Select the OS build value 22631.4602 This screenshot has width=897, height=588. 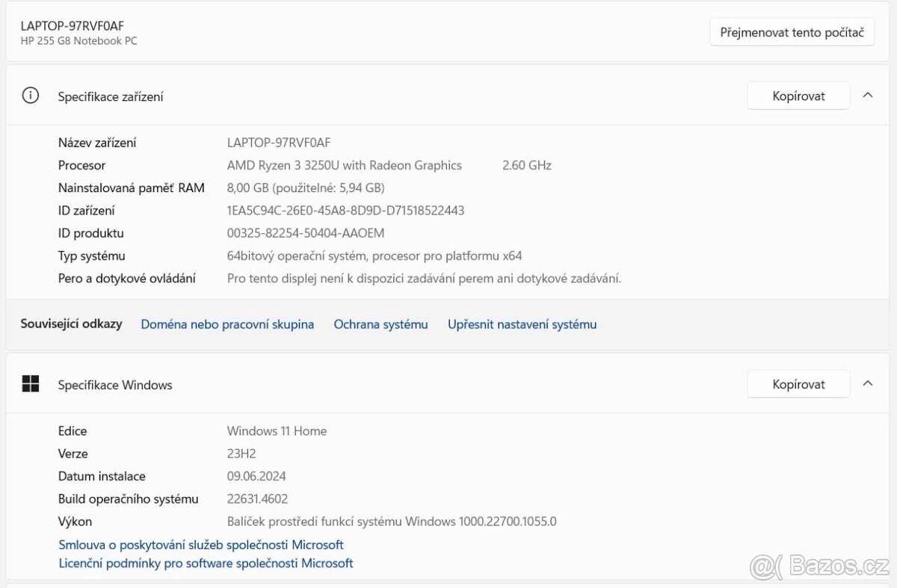(x=257, y=499)
